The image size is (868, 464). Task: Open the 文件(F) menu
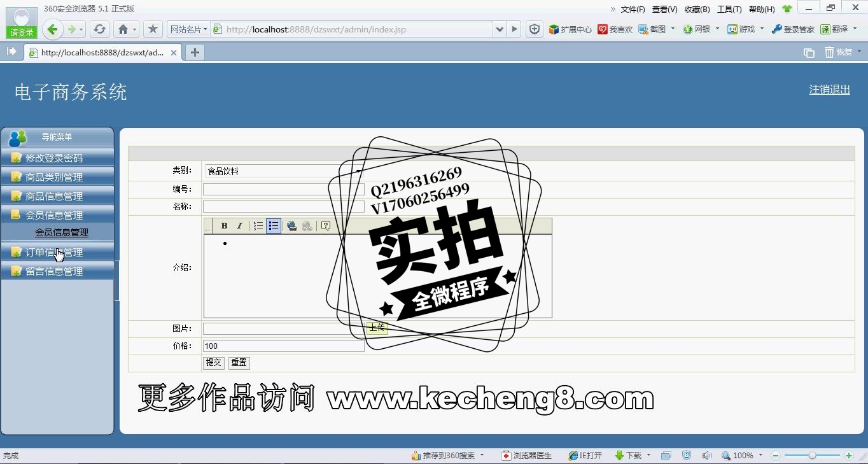(633, 9)
